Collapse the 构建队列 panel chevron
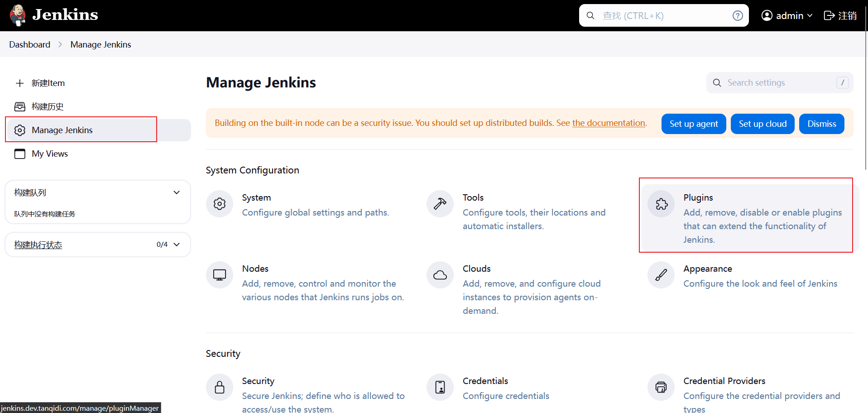This screenshot has height=413, width=868. point(177,192)
